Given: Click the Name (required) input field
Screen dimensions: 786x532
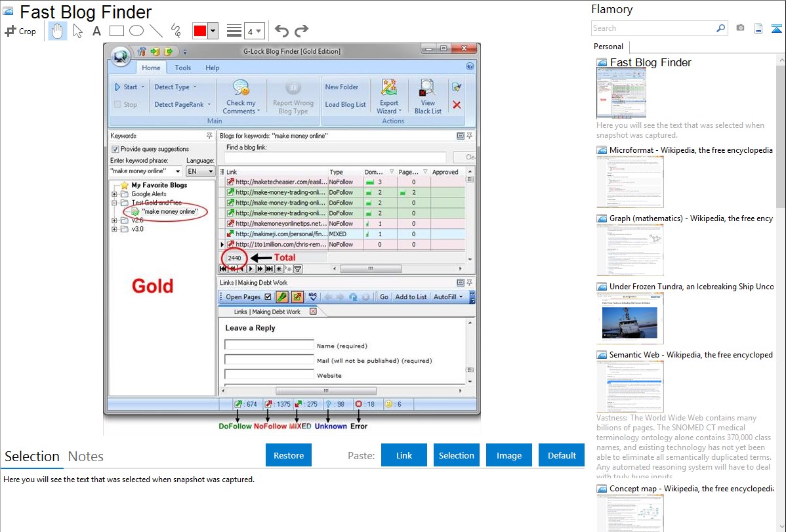Looking at the screenshot, I should [269, 345].
